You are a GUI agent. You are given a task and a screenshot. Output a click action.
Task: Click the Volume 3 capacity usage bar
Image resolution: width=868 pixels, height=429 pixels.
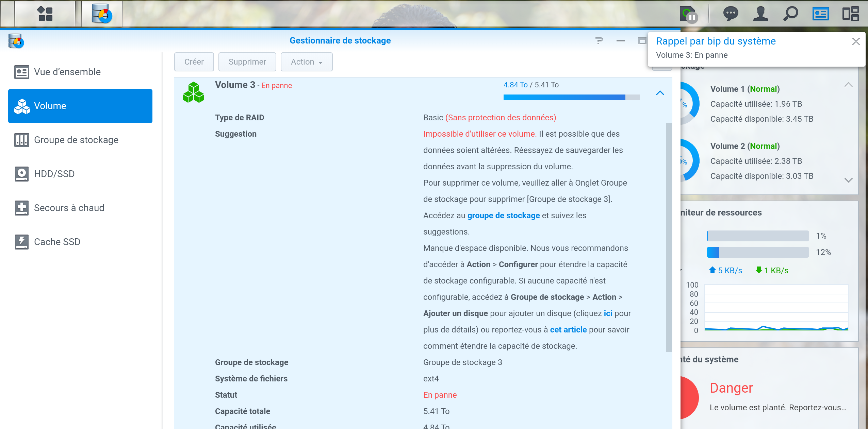pos(572,97)
